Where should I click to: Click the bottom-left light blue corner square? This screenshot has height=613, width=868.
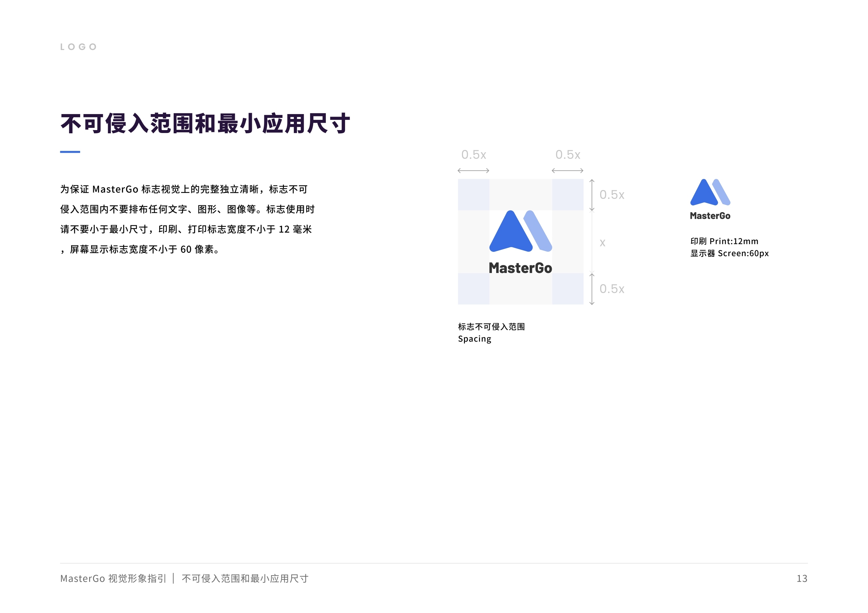[x=474, y=289]
